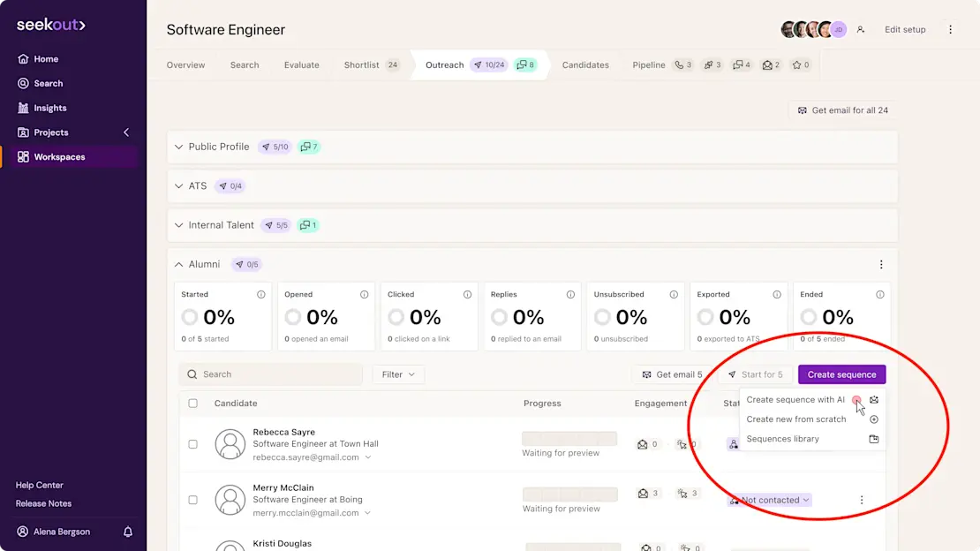Collapse the Projects submenu arrow
The image size is (980, 551).
[126, 132]
